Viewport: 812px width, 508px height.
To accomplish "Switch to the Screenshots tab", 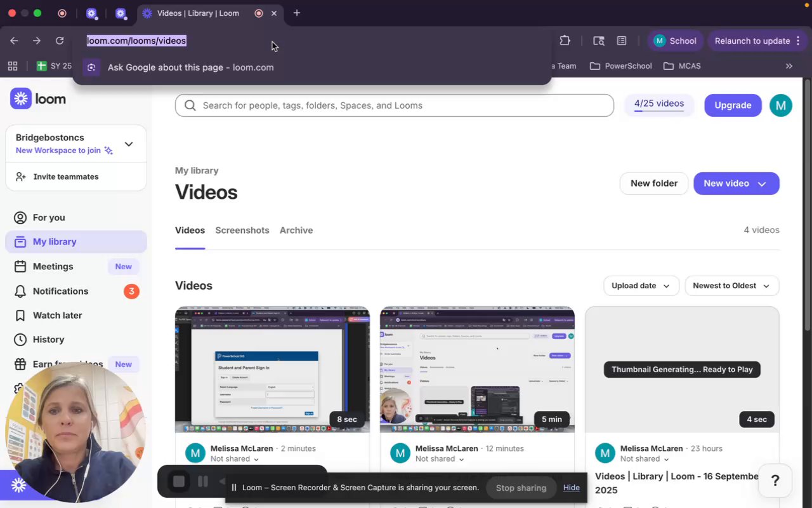I will (x=242, y=231).
